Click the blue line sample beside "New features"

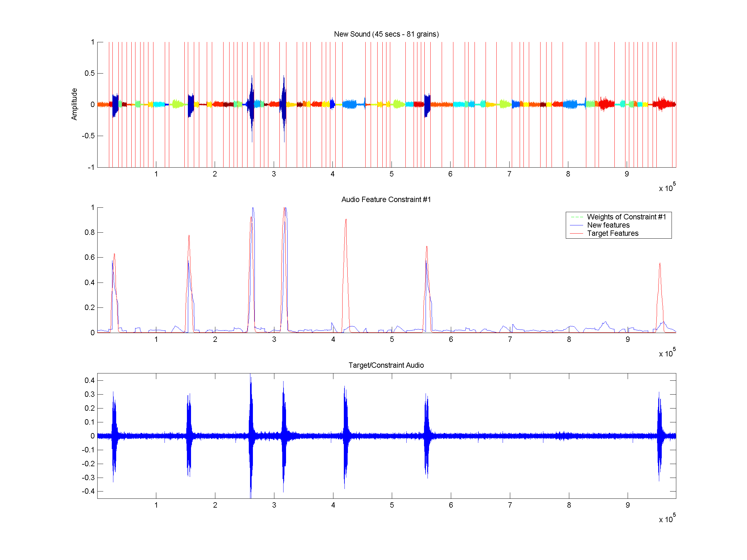click(x=577, y=225)
